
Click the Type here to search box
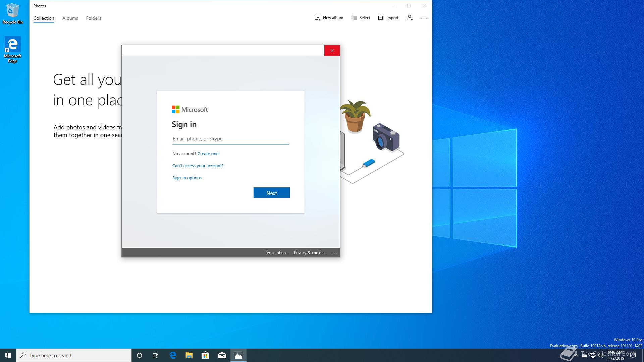point(74,355)
